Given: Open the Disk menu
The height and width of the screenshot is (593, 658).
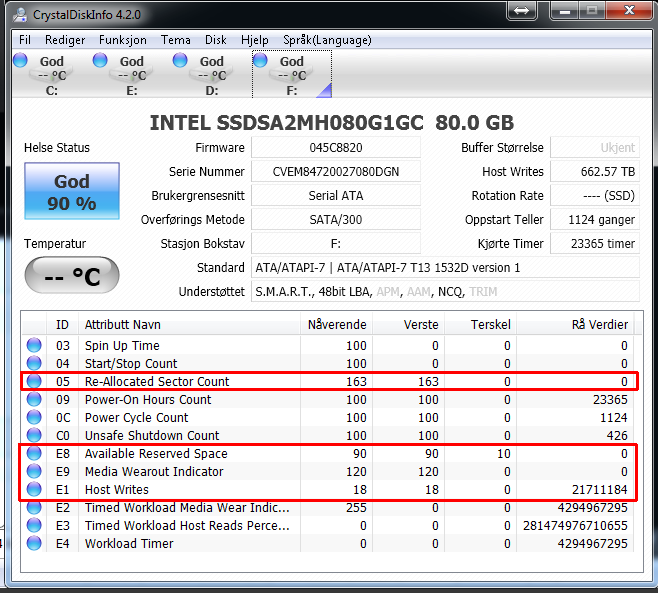Looking at the screenshot, I should coord(216,40).
